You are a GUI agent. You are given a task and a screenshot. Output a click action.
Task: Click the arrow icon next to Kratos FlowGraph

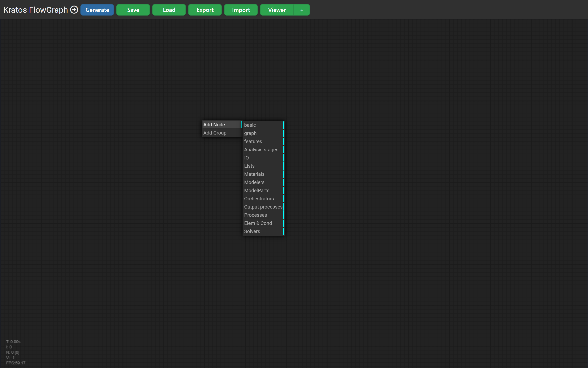coord(74,10)
